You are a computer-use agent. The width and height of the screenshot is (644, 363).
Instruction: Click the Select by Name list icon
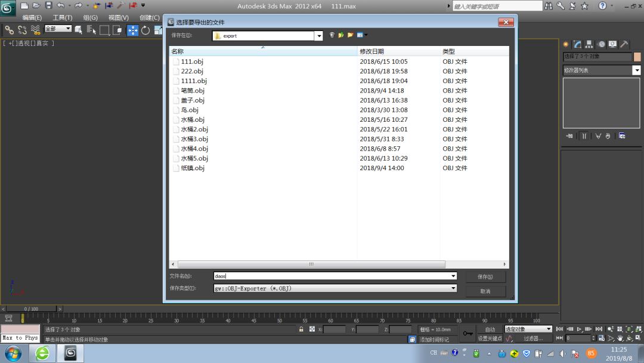click(x=91, y=30)
